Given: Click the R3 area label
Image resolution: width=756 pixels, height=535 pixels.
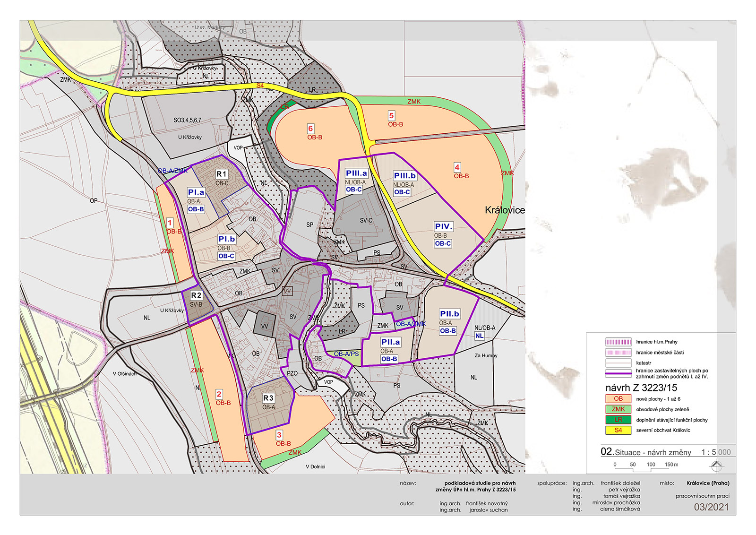Looking at the screenshot, I should [268, 398].
